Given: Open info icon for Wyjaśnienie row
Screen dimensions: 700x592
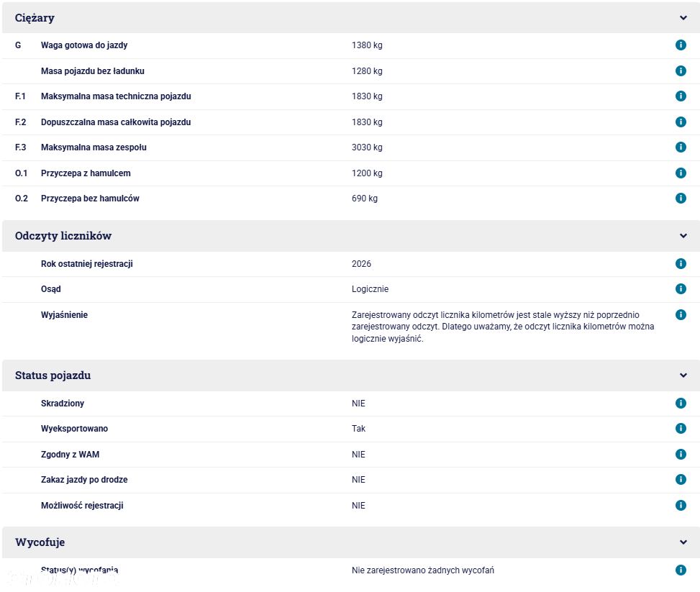Looking at the screenshot, I should [x=681, y=315].
